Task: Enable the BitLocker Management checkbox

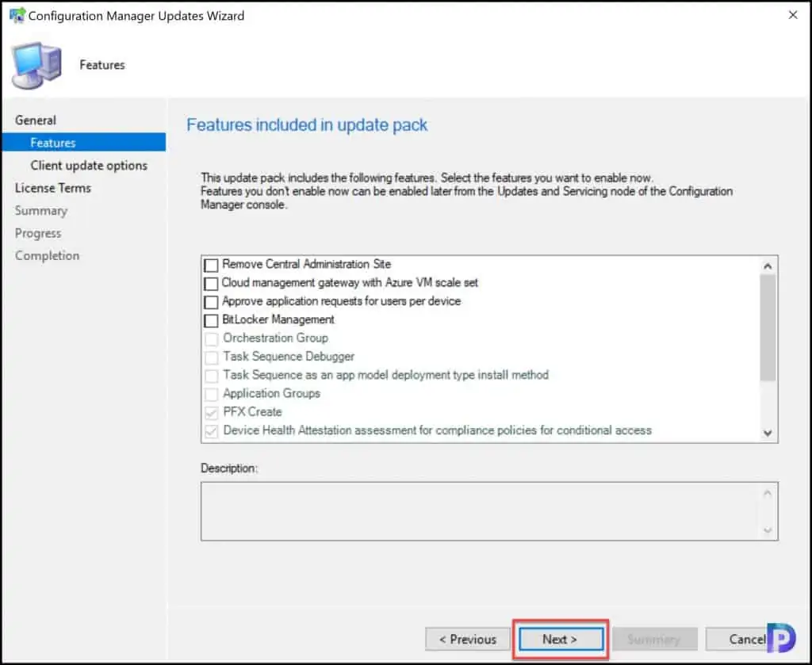Action: (211, 320)
